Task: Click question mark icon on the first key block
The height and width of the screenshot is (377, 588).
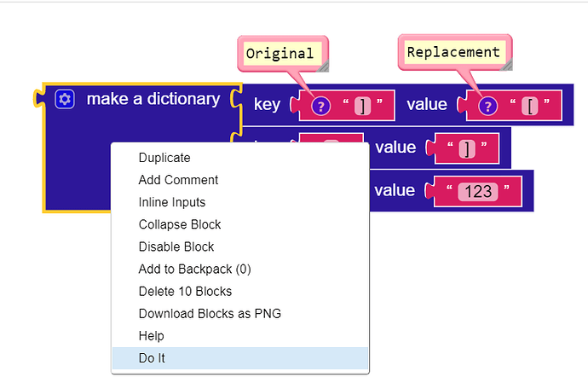Action: 320,106
